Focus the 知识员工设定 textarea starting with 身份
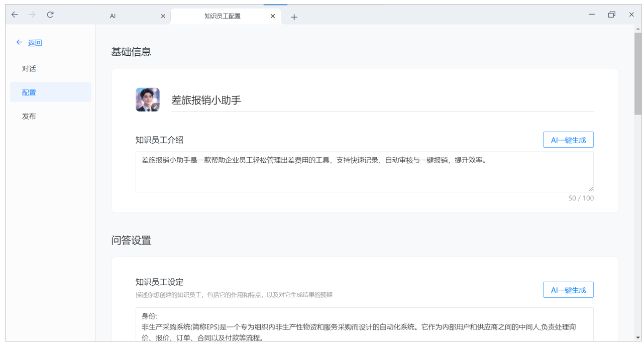 click(x=365, y=324)
